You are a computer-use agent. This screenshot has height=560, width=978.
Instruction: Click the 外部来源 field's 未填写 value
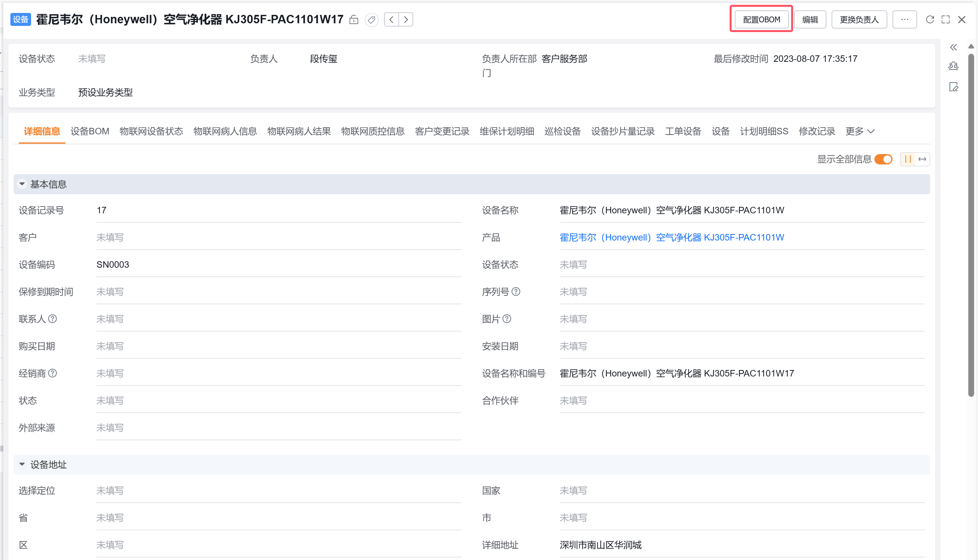(110, 428)
